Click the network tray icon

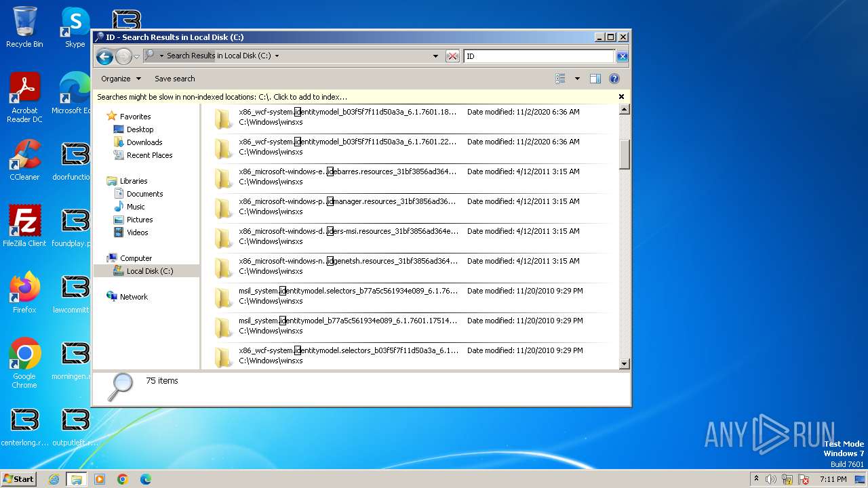pos(787,479)
